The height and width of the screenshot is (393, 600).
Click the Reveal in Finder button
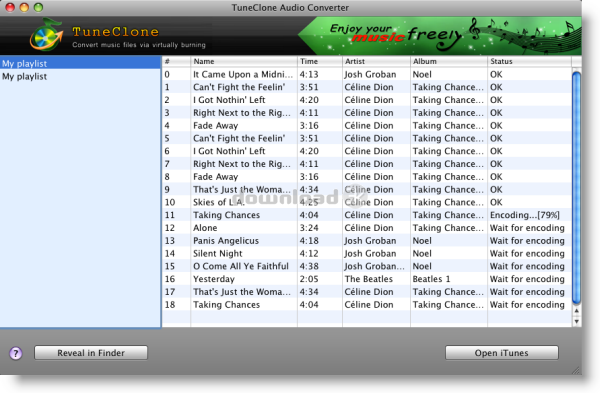click(91, 353)
